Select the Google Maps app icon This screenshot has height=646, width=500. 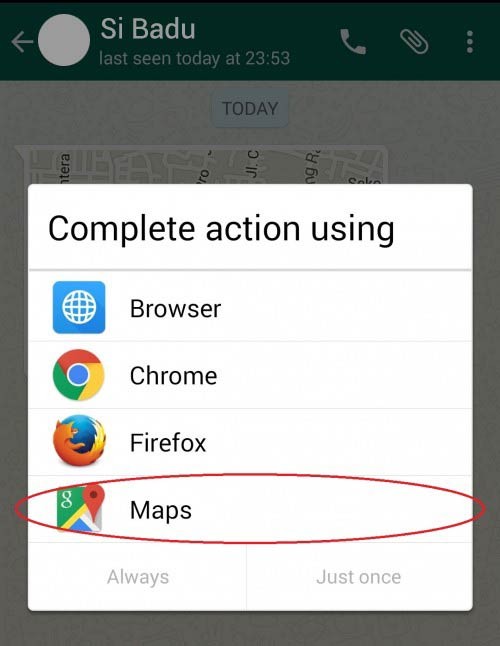pyautogui.click(x=80, y=509)
